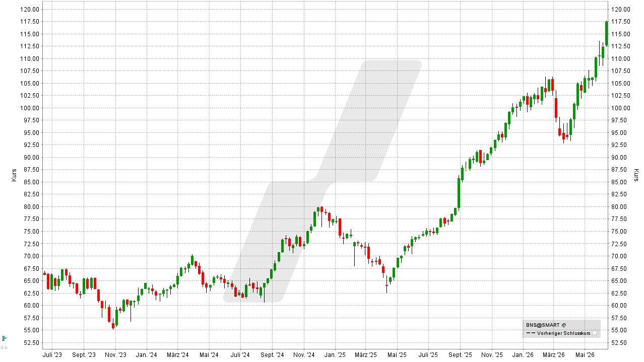
Task: Click the Nov. '23 date label
Action: coord(116,354)
